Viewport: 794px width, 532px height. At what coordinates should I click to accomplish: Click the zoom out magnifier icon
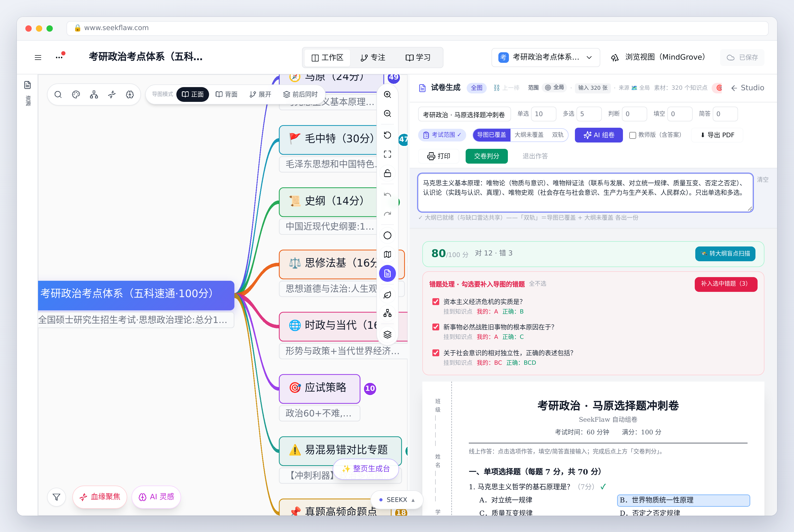click(x=387, y=113)
